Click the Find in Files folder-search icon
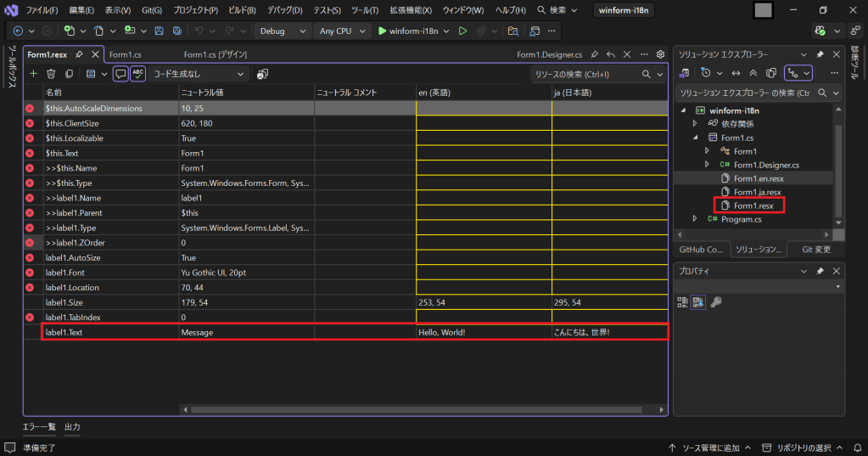The width and height of the screenshot is (868, 456). click(512, 31)
